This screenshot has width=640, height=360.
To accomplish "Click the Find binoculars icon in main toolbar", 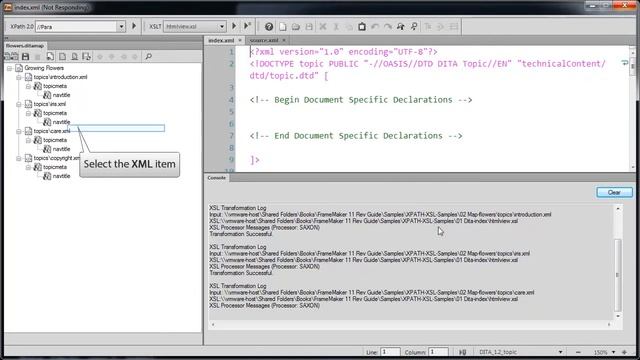I will [401, 27].
